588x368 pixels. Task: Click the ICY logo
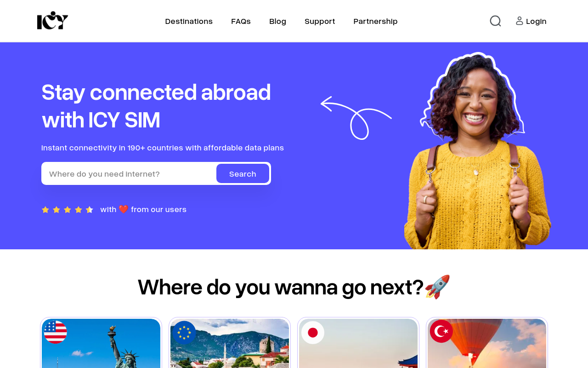[x=52, y=21]
